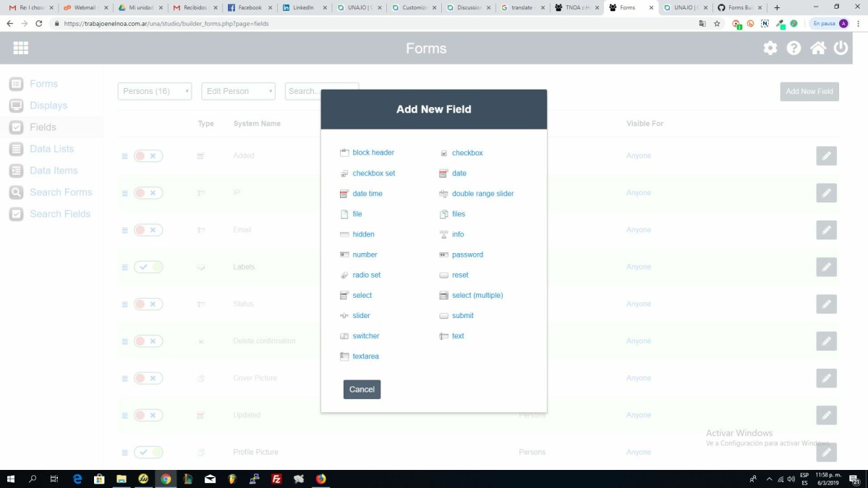Open Firefox from the Windows taskbar
The width and height of the screenshot is (868, 488).
pyautogui.click(x=320, y=479)
